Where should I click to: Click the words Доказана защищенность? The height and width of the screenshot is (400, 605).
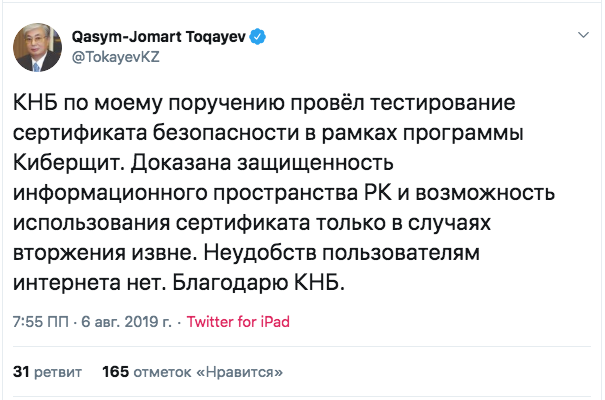(x=276, y=162)
